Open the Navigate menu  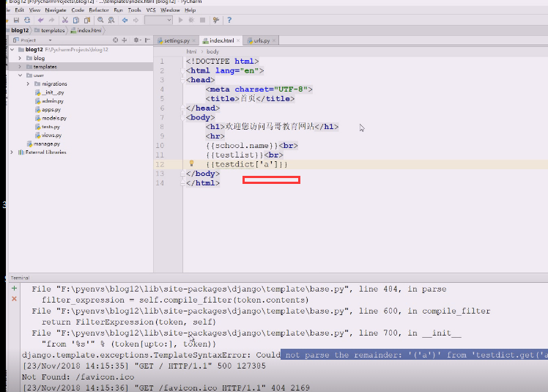tap(56, 10)
